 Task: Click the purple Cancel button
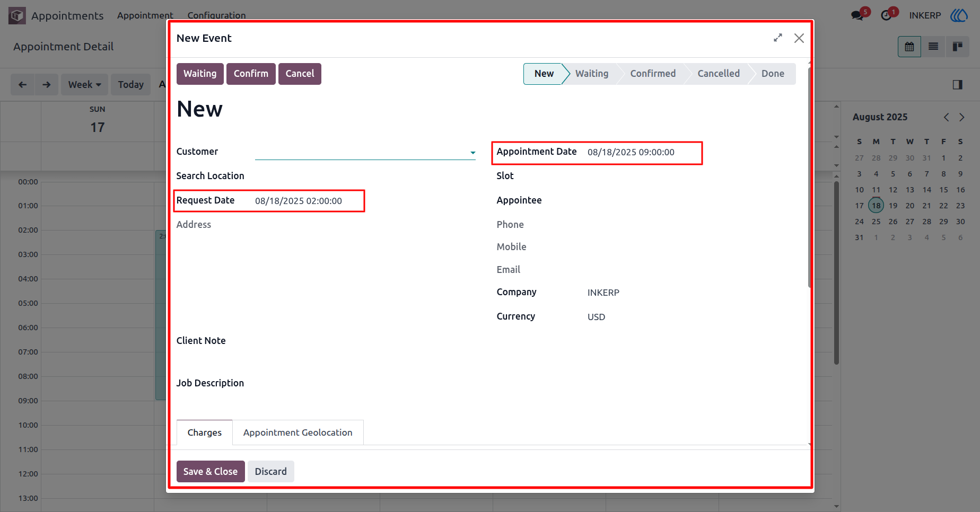(x=300, y=74)
